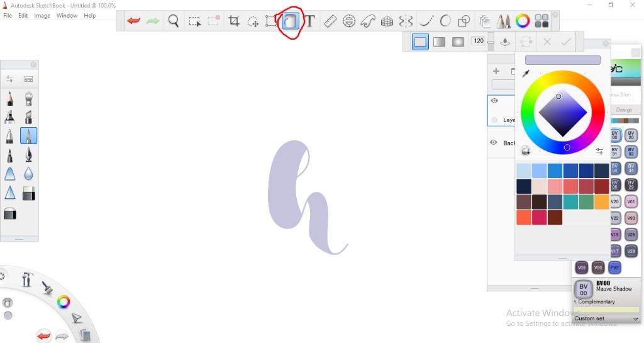Select the rectangular Selection tool
This screenshot has width=644, height=343.
point(194,21)
